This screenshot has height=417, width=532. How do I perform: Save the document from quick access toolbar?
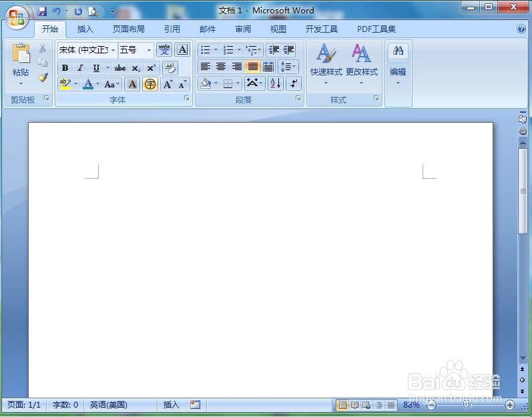[x=42, y=11]
